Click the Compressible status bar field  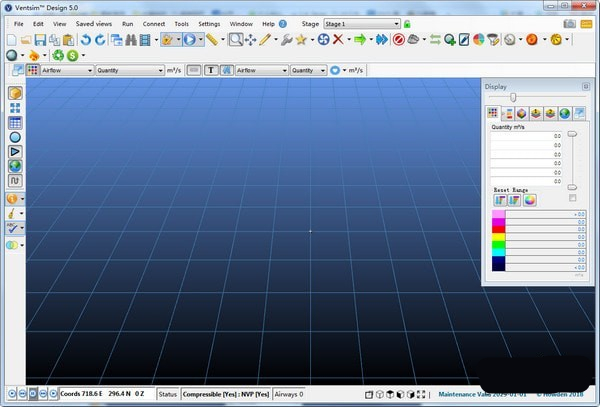pyautogui.click(x=226, y=394)
